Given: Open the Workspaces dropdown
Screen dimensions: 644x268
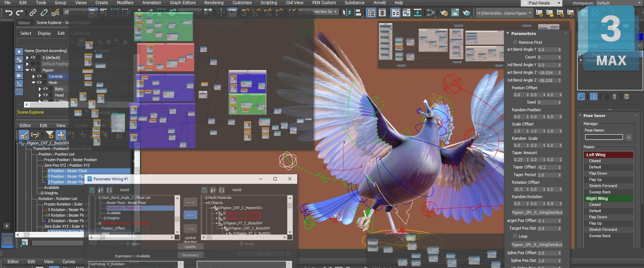Looking at the screenshot, I should click(x=618, y=3).
